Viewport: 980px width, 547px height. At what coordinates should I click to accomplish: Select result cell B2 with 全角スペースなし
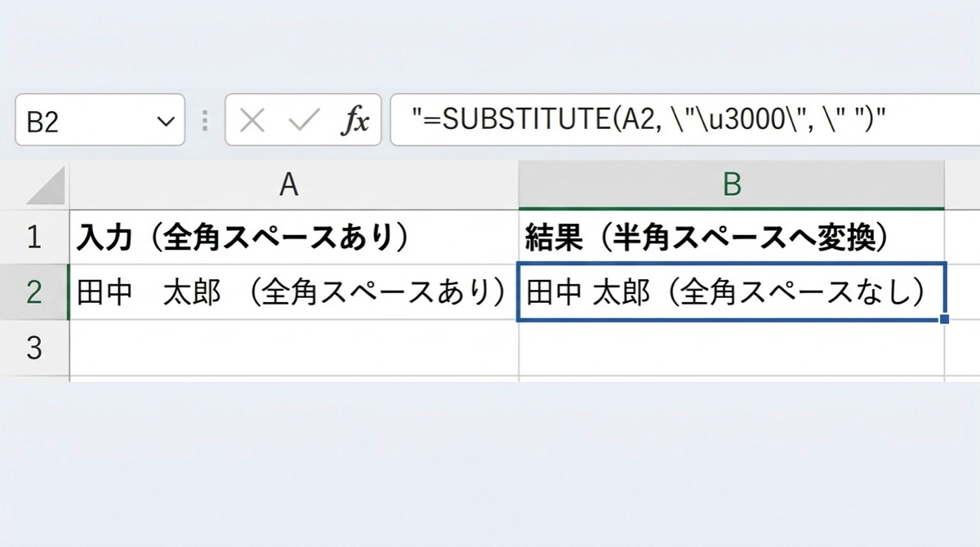[x=731, y=292]
